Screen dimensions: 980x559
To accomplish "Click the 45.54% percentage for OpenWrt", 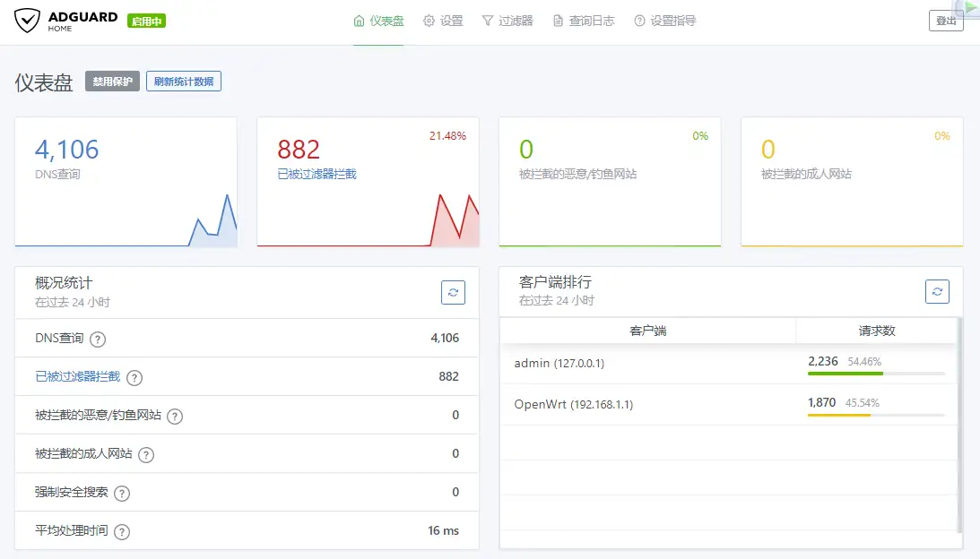I will [x=863, y=403].
